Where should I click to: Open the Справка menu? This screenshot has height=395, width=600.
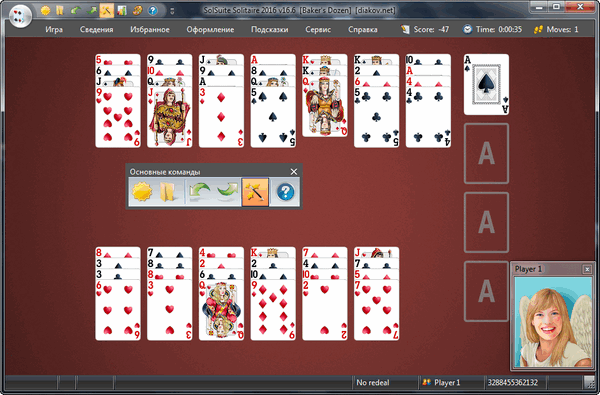click(x=363, y=29)
